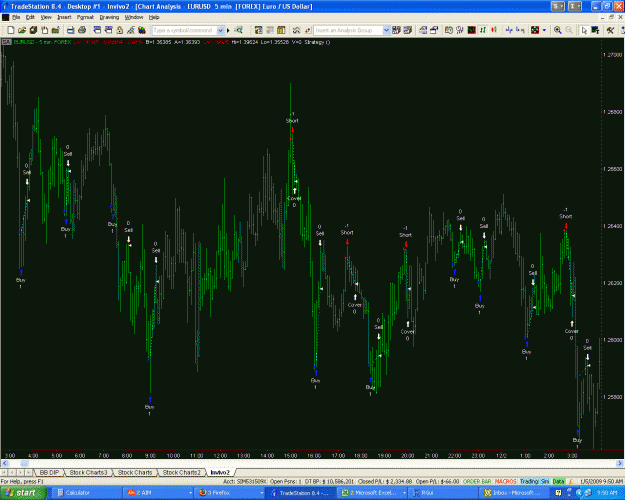
Task: Open the Edit menu
Action: coord(30,17)
